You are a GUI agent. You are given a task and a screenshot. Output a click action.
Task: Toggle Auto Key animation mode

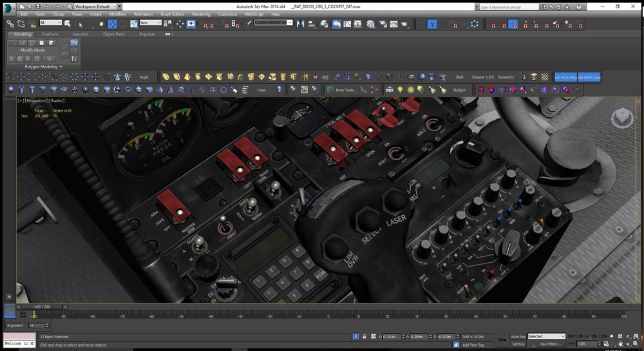(518, 336)
